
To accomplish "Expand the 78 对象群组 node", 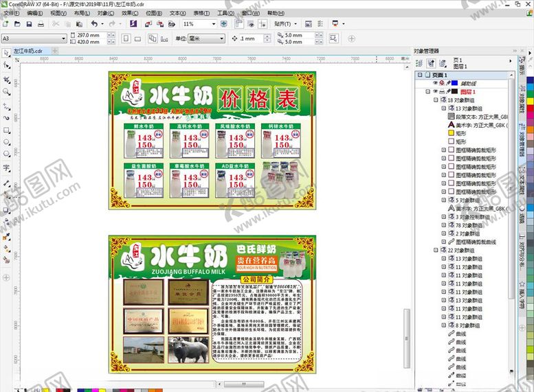I will pyautogui.click(x=444, y=225).
